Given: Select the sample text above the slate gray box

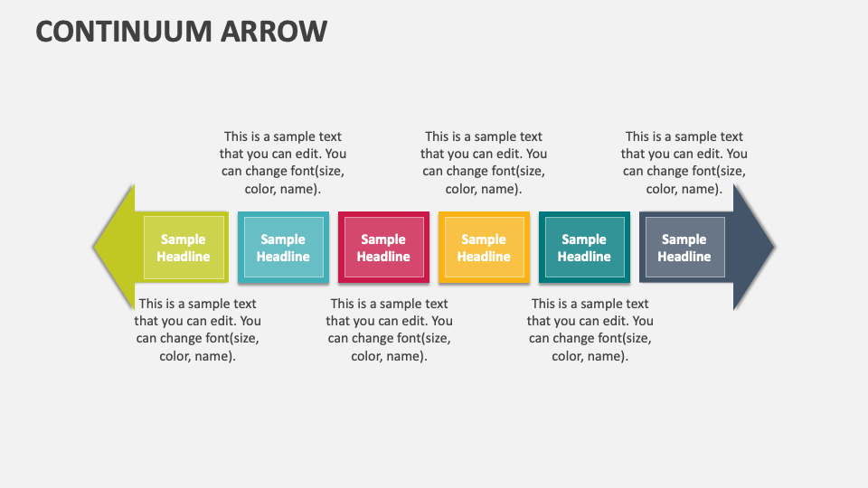Looking at the screenshot, I should [x=684, y=163].
